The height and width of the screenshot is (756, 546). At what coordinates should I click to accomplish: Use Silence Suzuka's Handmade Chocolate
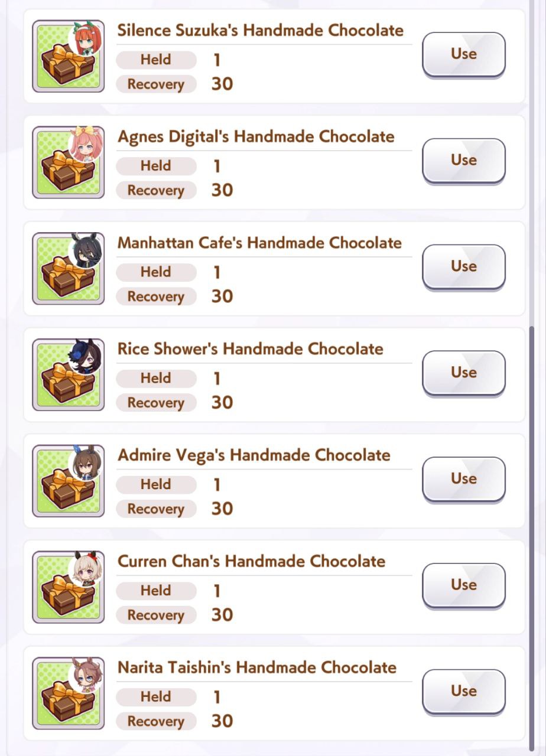(464, 54)
